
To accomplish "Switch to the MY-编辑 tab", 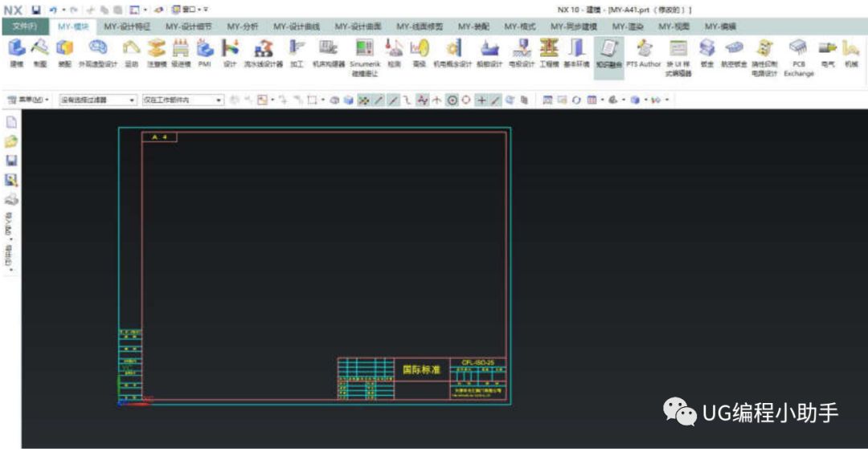I will (x=719, y=26).
